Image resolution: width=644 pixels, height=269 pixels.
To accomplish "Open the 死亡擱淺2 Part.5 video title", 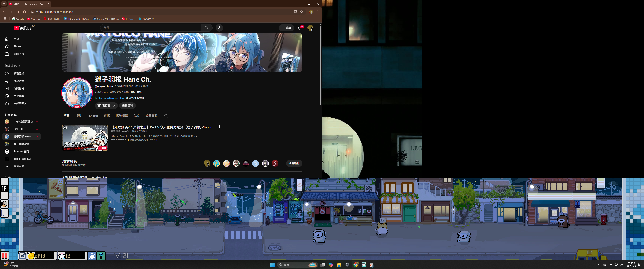I will point(162,127).
